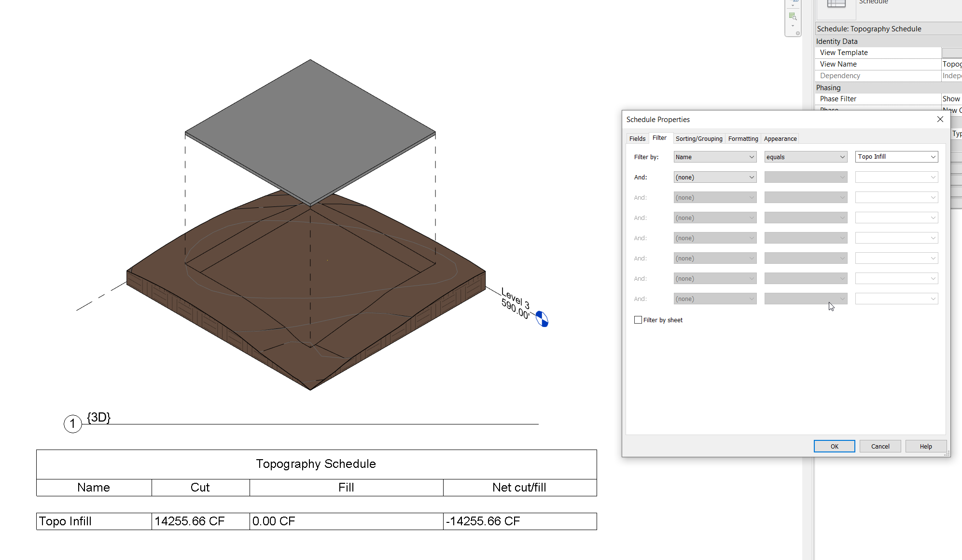Close the Schedule Properties dialog

coord(940,119)
